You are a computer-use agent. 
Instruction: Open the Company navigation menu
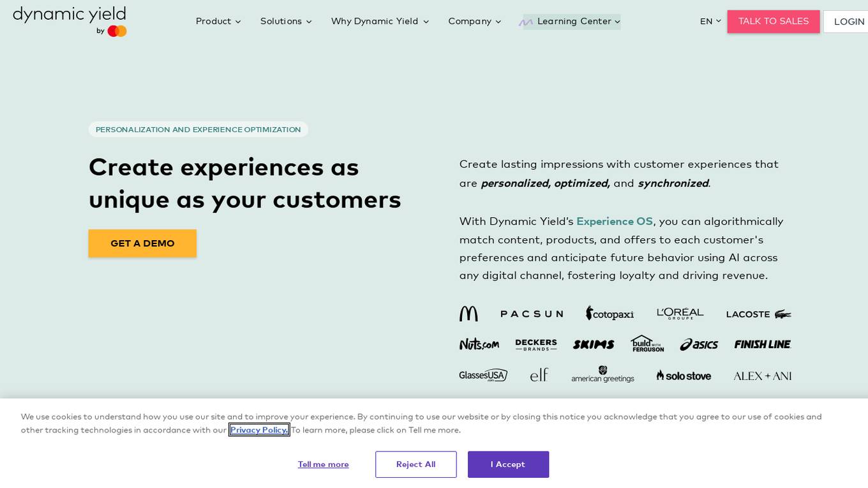[x=475, y=21]
